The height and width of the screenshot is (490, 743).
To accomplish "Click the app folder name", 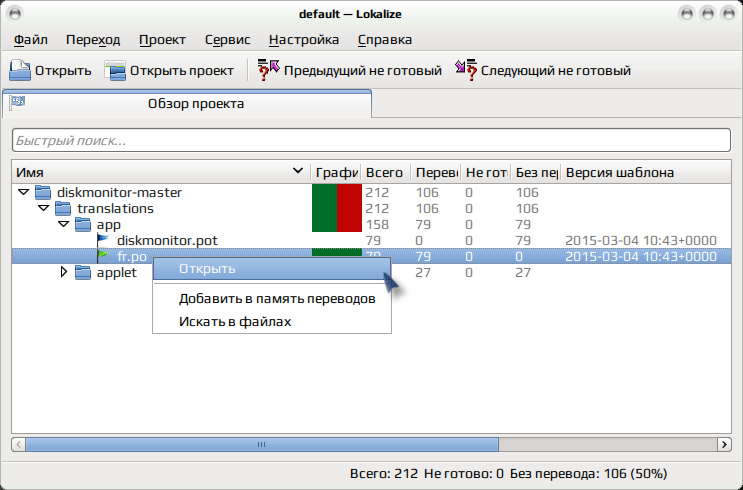I will click(109, 225).
